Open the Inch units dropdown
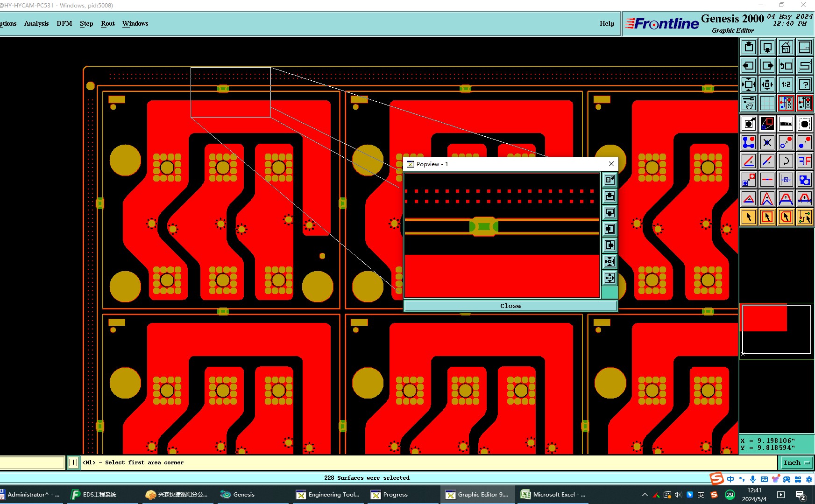This screenshot has width=815, height=504. [796, 462]
